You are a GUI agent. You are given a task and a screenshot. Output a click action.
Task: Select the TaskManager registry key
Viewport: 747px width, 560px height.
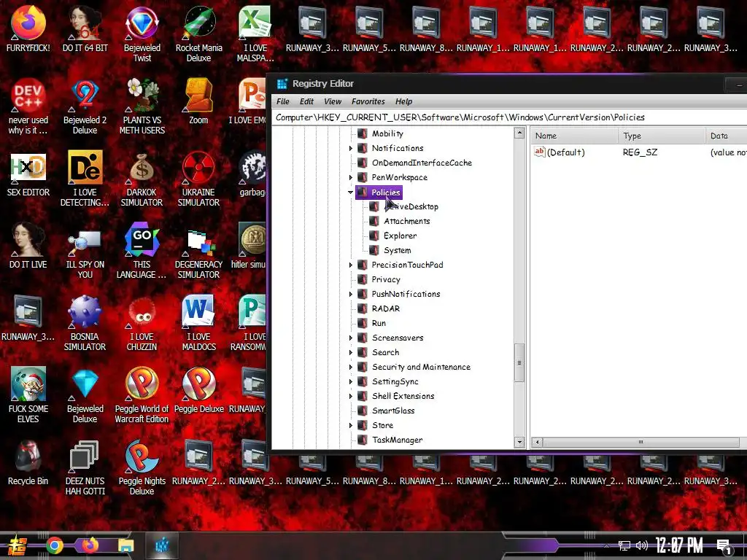398,440
